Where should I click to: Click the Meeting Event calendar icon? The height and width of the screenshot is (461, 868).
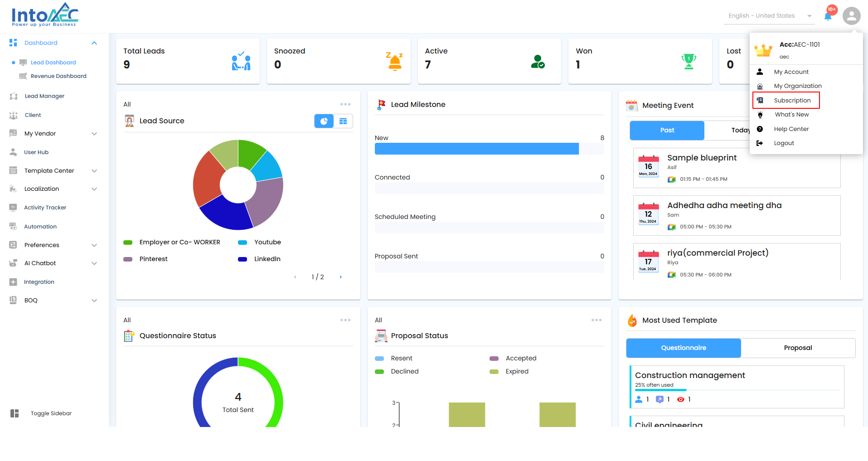click(x=631, y=106)
